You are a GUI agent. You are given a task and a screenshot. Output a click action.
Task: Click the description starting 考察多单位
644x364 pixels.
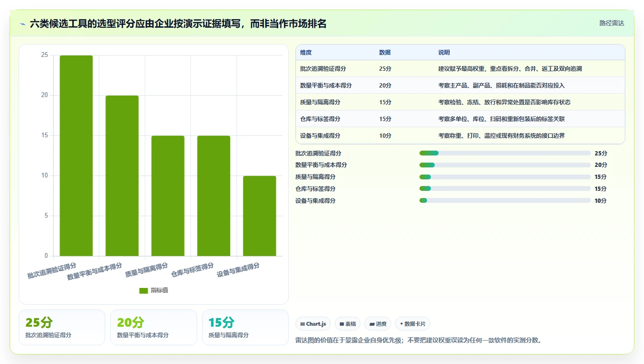point(501,119)
